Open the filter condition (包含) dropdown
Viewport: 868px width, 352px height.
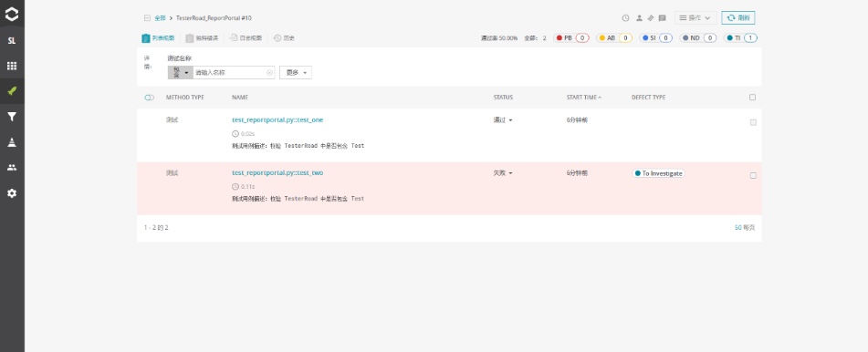pyautogui.click(x=181, y=73)
